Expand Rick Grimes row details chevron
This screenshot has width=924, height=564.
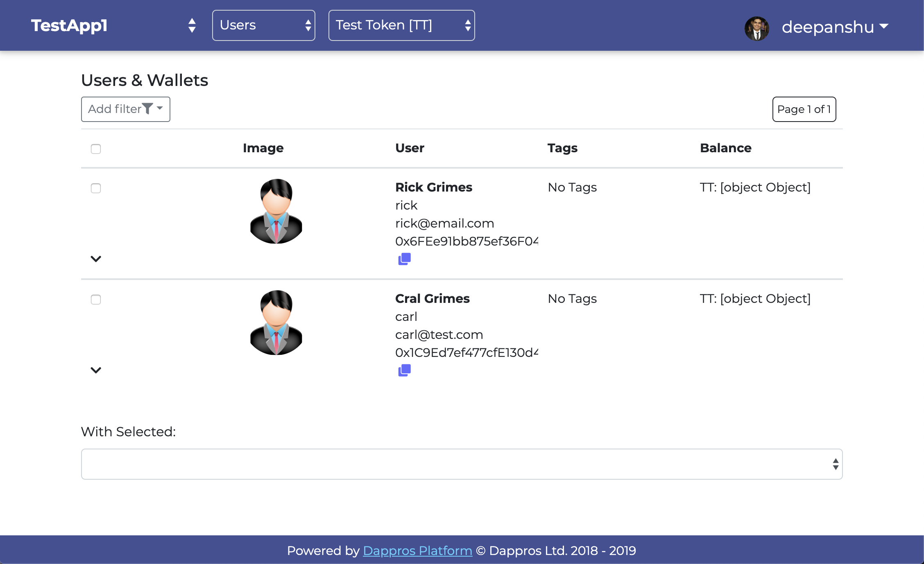96,259
